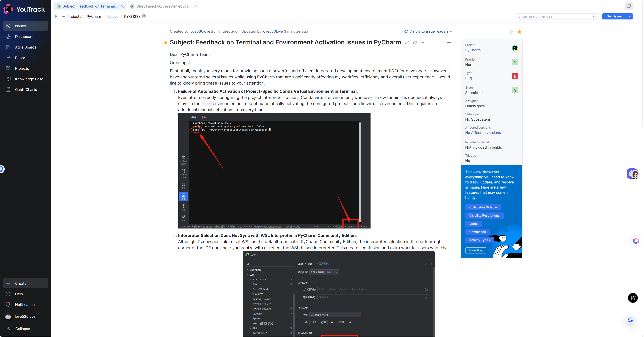
Task: Open Agile Boards in the left menu
Action: tap(25, 47)
